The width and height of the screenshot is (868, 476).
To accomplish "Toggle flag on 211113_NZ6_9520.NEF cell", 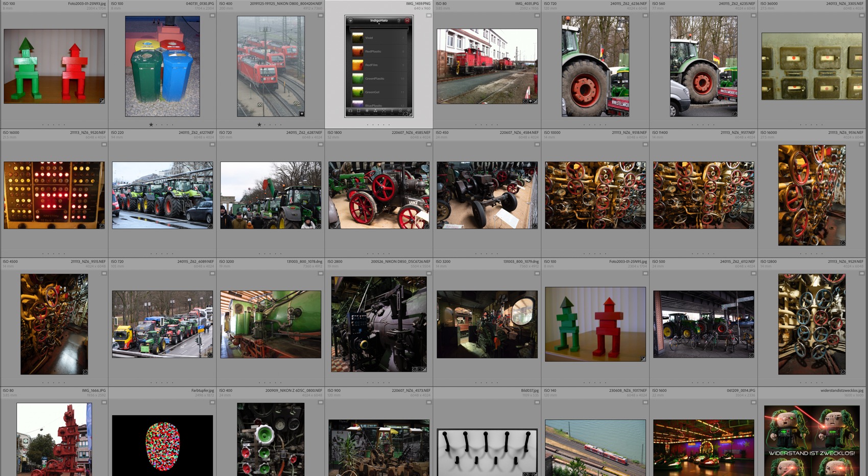I will [x=104, y=145].
